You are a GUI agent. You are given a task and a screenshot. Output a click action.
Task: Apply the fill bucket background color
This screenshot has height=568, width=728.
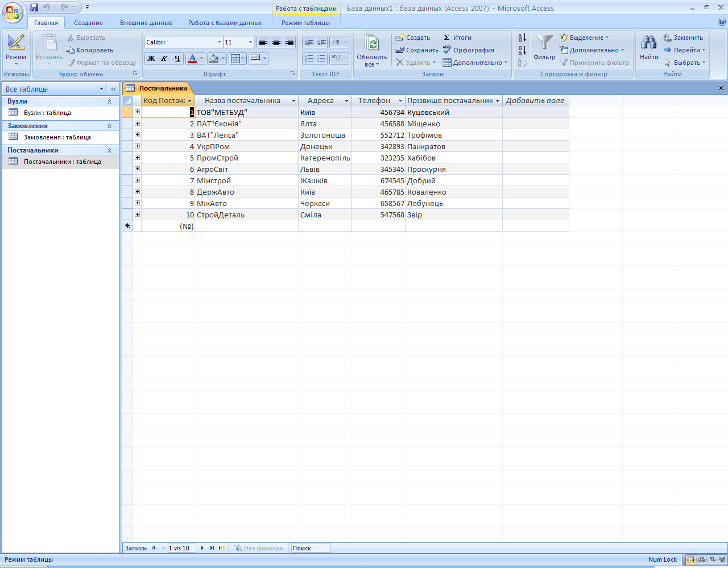pyautogui.click(x=213, y=58)
